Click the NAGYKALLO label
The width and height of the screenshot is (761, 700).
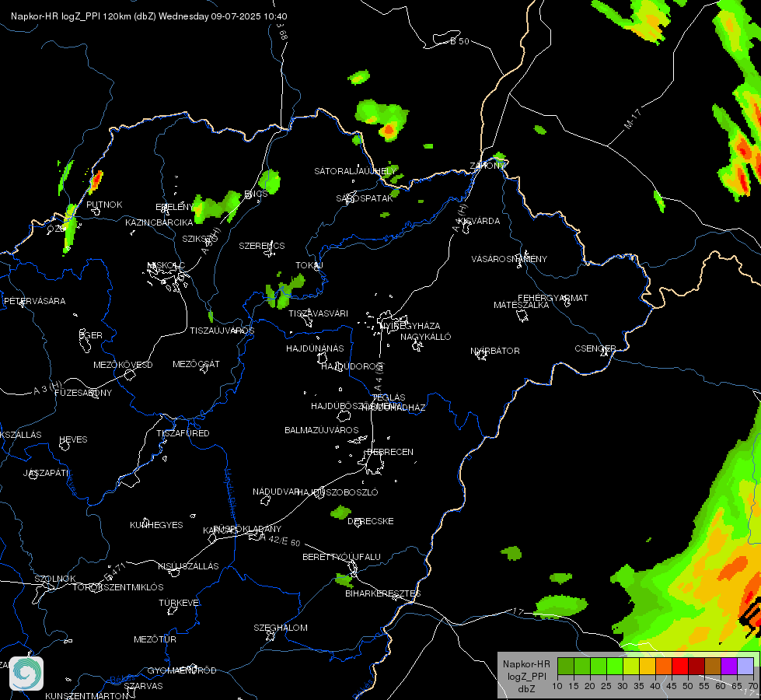pos(426,337)
